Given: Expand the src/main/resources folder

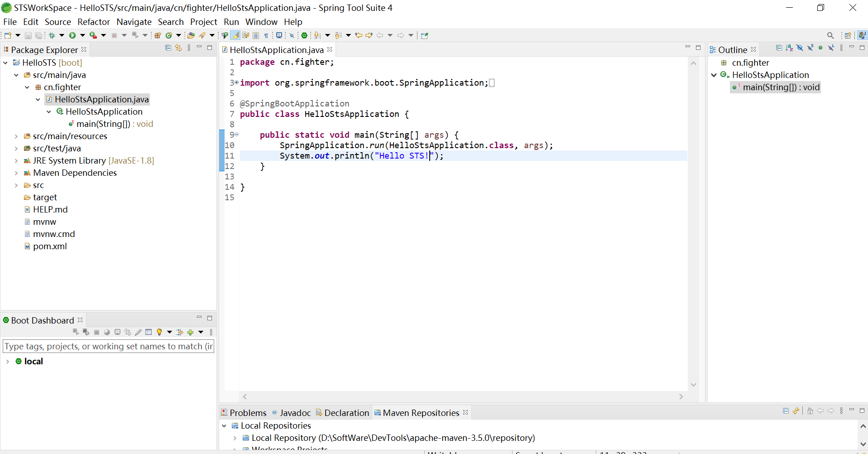Looking at the screenshot, I should tap(16, 136).
